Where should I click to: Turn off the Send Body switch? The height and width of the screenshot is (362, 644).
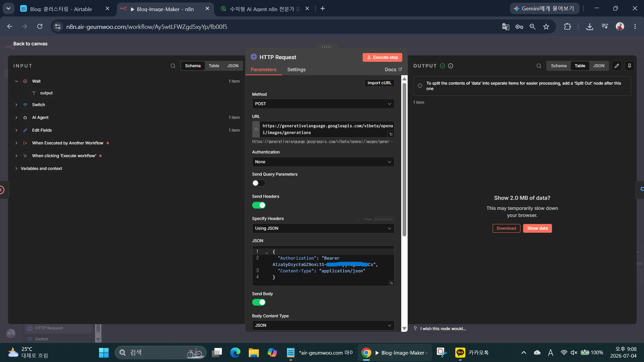coord(259,302)
